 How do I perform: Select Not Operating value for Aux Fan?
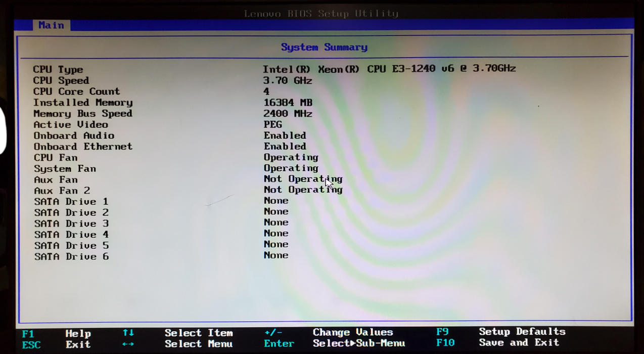point(303,179)
